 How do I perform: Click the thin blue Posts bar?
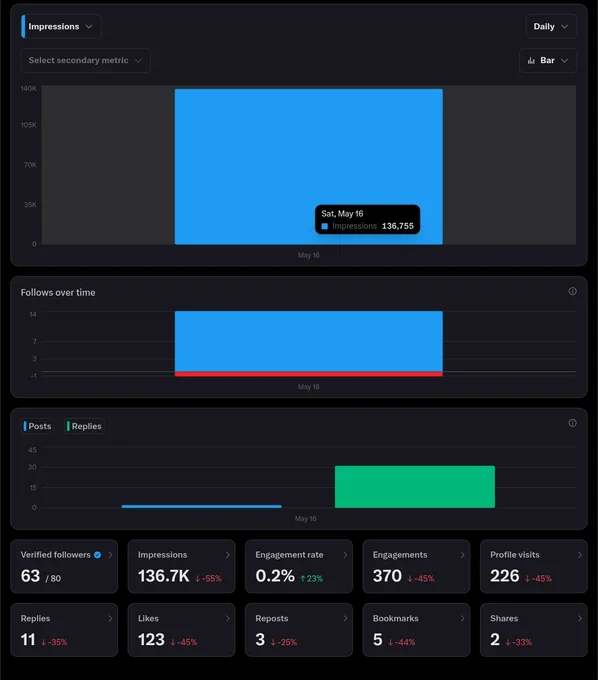(202, 506)
